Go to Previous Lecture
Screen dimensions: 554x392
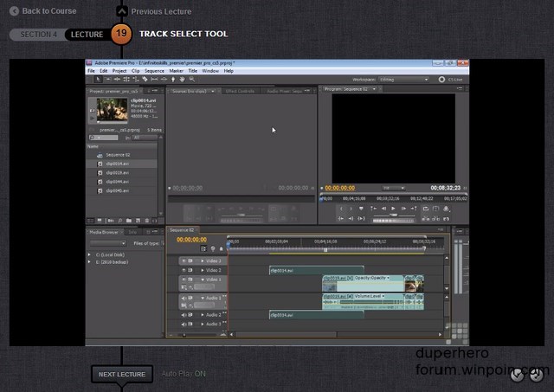[154, 11]
